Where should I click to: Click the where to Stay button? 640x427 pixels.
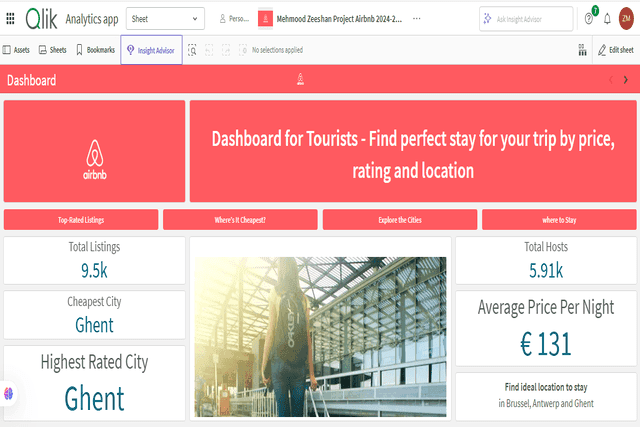559,220
